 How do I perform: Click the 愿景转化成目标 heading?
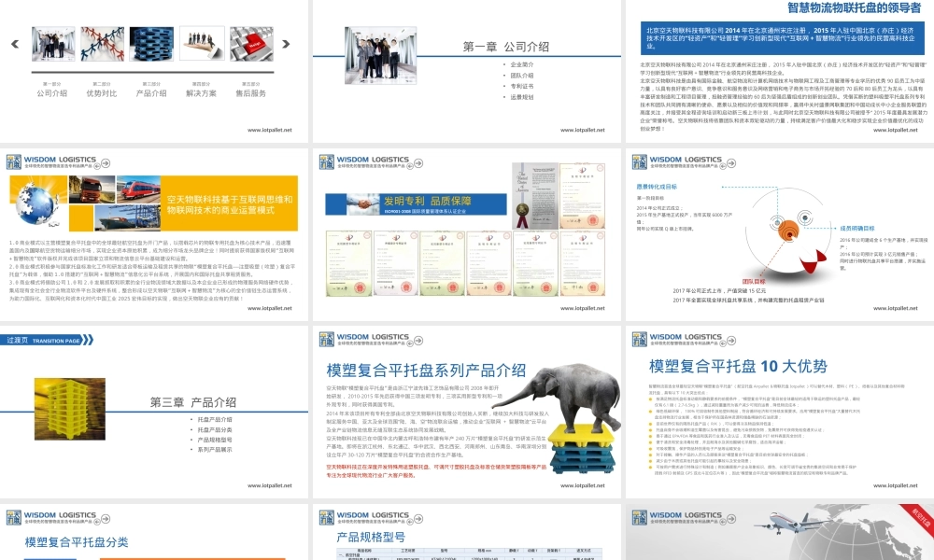pyautogui.click(x=657, y=187)
